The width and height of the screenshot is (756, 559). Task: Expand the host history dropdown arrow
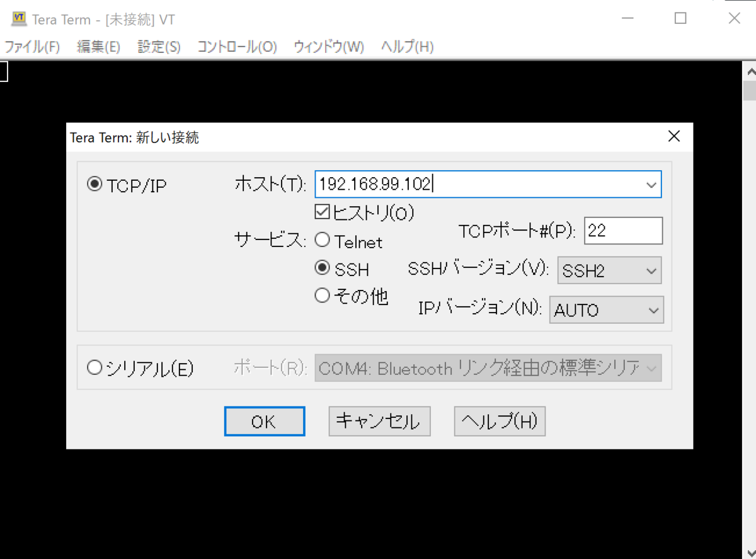[651, 185]
